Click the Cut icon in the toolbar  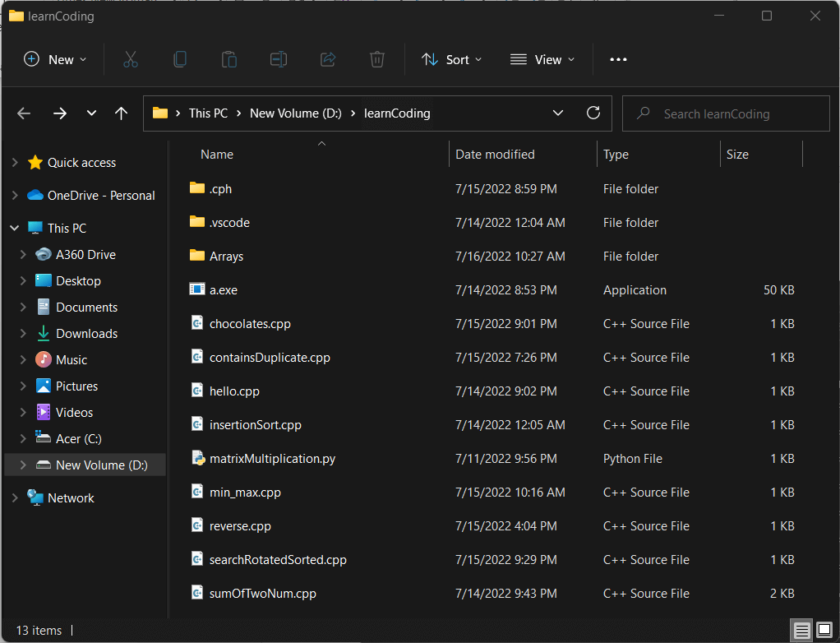[130, 58]
